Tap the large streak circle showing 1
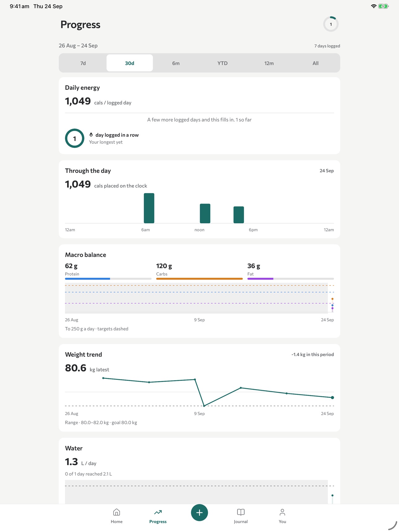 pyautogui.click(x=75, y=138)
